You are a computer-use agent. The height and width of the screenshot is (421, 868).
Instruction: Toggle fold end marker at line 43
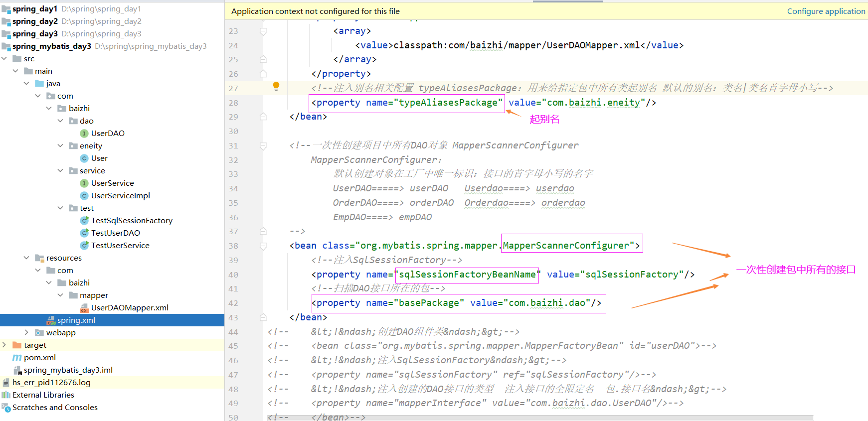pyautogui.click(x=263, y=317)
